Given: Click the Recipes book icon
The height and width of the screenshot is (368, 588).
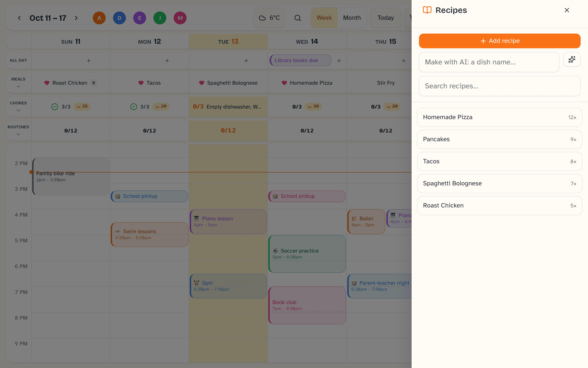Looking at the screenshot, I should 427,10.
